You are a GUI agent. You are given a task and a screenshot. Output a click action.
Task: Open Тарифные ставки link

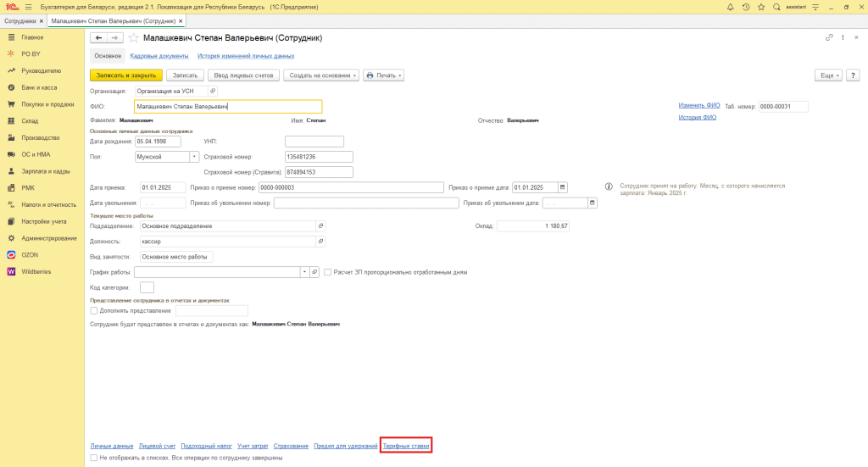point(406,446)
